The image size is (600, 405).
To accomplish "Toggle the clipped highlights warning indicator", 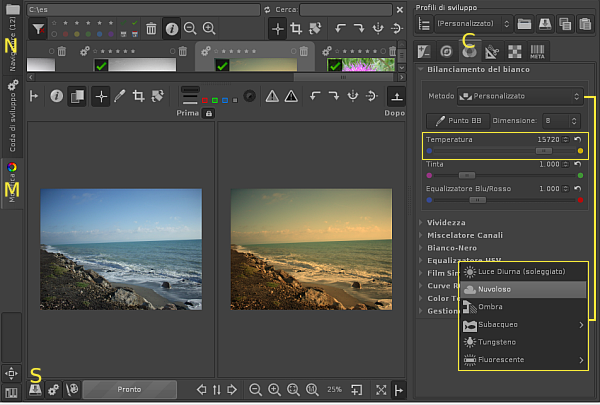I will pyautogui.click(x=291, y=96).
